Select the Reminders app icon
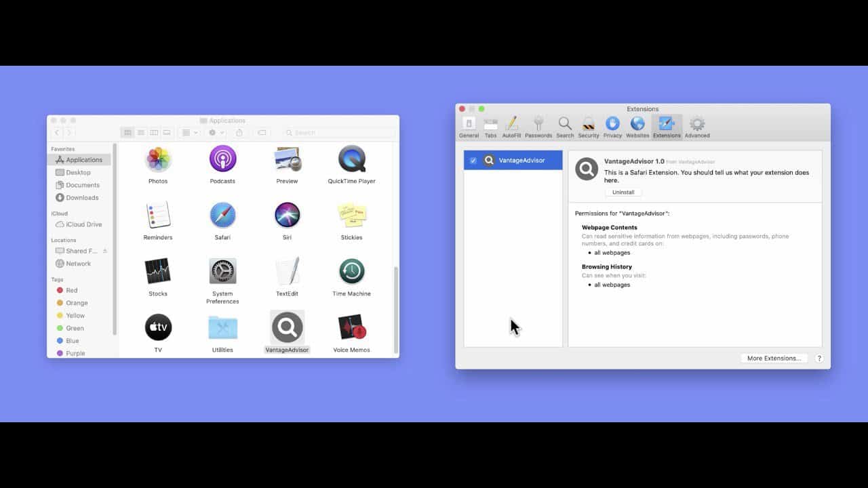 pyautogui.click(x=158, y=216)
